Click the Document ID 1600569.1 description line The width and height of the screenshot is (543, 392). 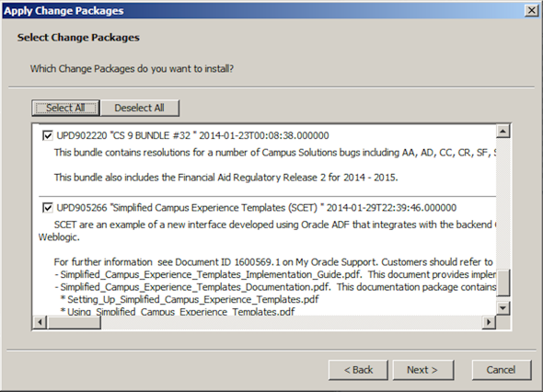pyautogui.click(x=273, y=262)
